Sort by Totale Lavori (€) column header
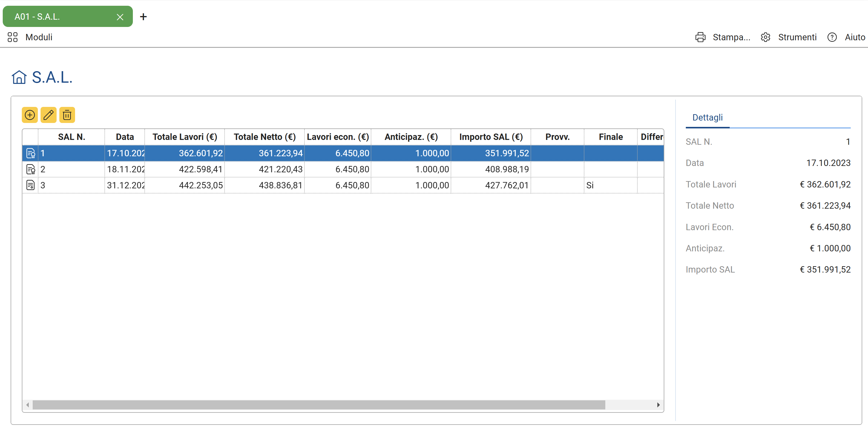Image resolution: width=868 pixels, height=427 pixels. click(x=185, y=137)
